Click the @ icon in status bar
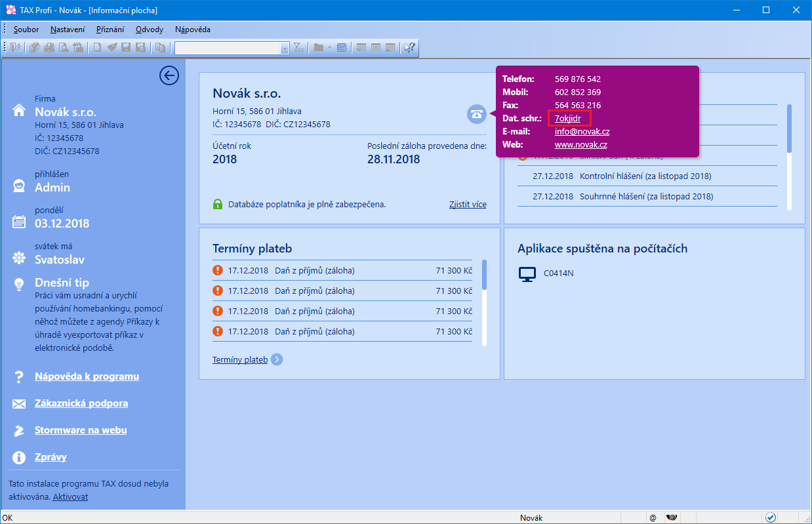The height and width of the screenshot is (524, 812). pos(653,518)
